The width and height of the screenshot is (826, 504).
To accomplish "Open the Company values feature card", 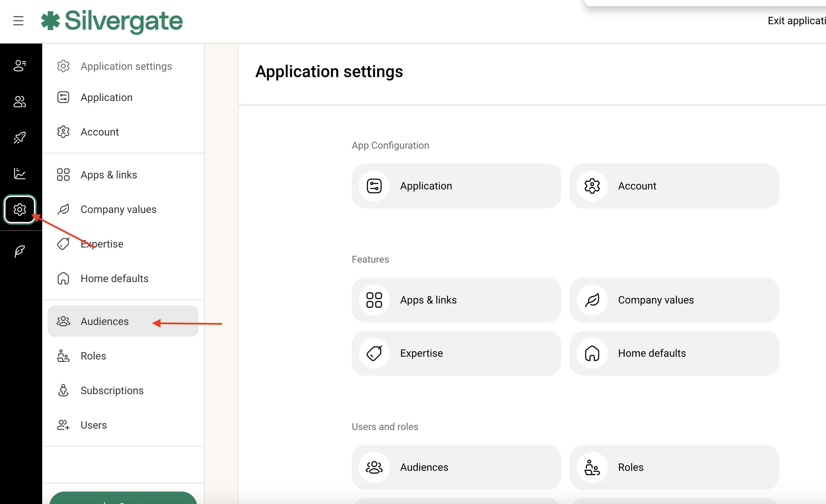I will tap(674, 300).
